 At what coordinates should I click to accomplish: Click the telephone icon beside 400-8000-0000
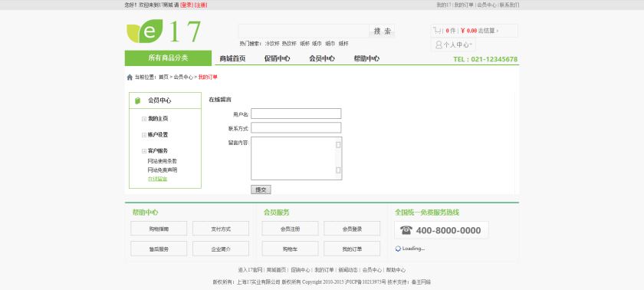point(406,230)
